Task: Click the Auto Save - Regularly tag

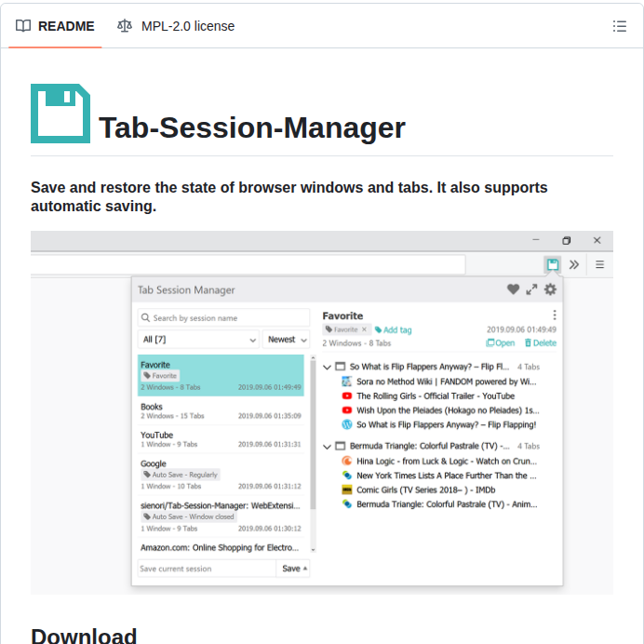Action: (x=181, y=475)
